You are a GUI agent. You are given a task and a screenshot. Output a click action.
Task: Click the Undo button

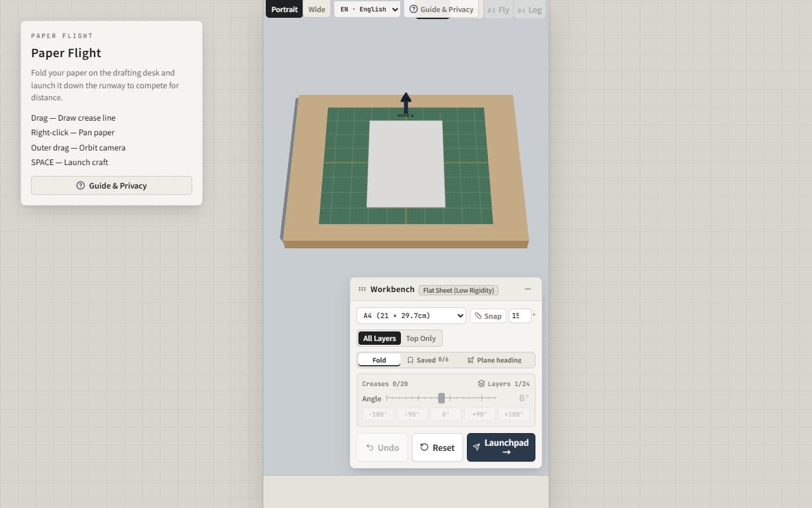pos(383,448)
